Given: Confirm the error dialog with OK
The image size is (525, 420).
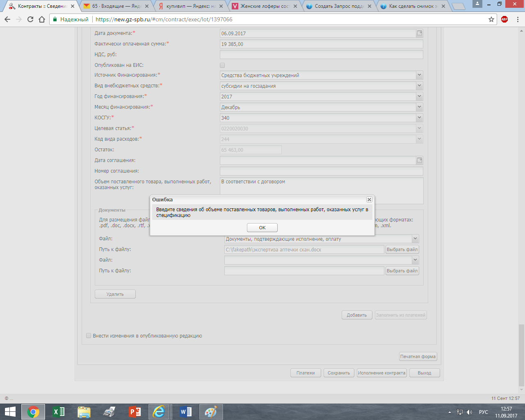Looking at the screenshot, I should click(262, 228).
